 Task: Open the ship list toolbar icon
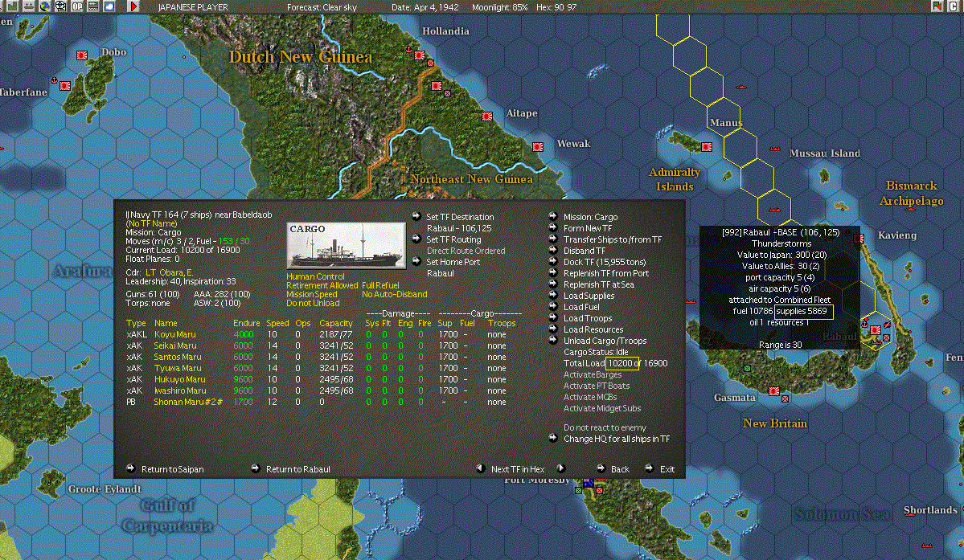click(x=29, y=6)
